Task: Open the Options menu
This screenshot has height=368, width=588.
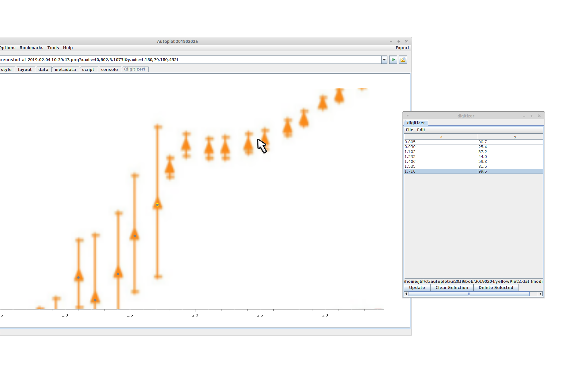Action: tap(8, 48)
